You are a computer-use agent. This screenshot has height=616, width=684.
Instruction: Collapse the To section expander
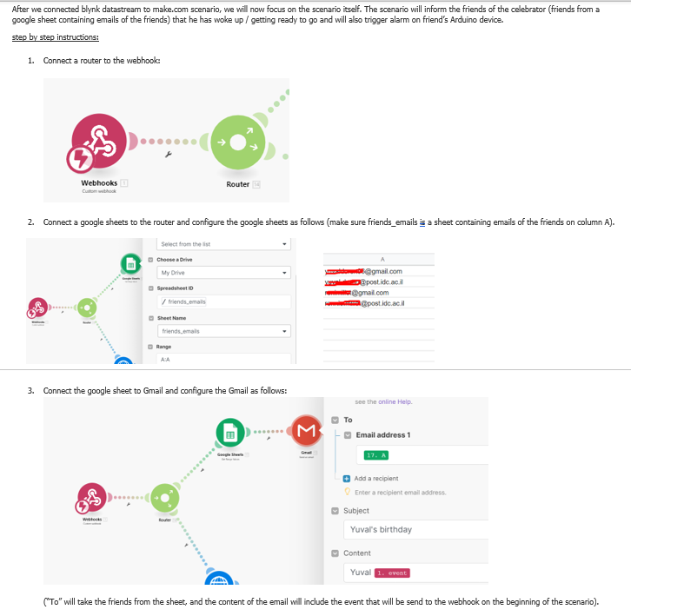pyautogui.click(x=336, y=421)
